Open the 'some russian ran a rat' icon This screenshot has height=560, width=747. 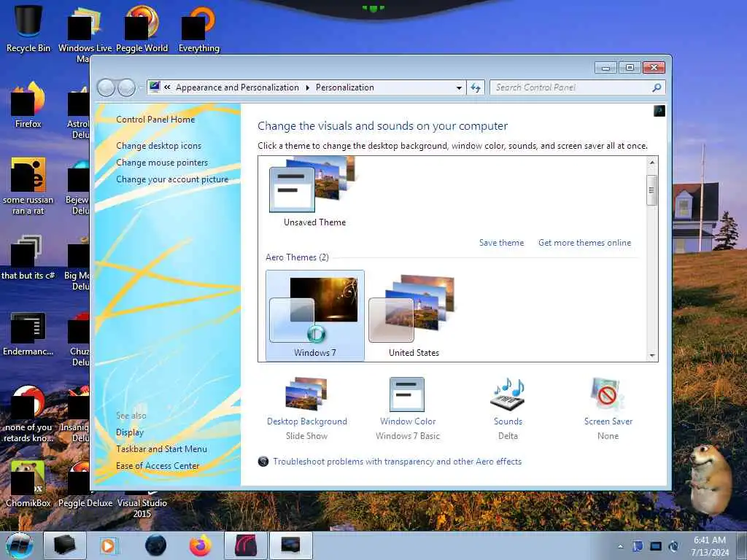(28, 186)
